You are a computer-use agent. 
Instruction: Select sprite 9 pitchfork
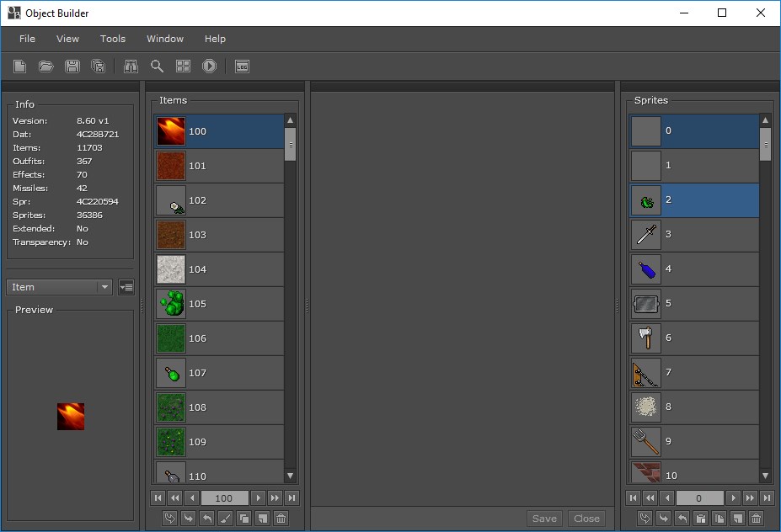(694, 441)
